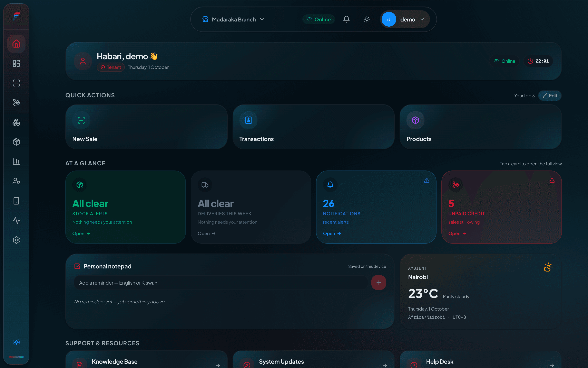Open the Home icon in the sidebar
588x368 pixels.
click(x=16, y=44)
